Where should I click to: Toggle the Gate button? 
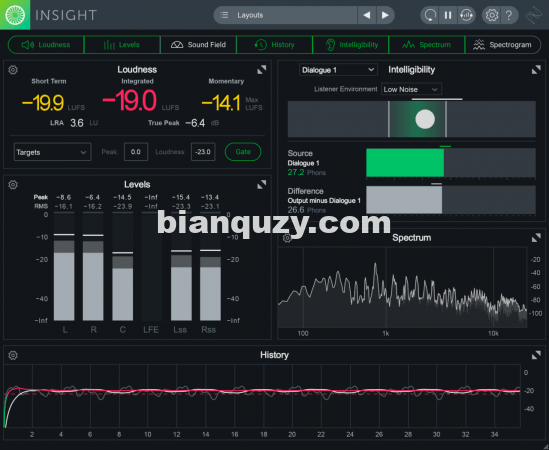tap(243, 152)
